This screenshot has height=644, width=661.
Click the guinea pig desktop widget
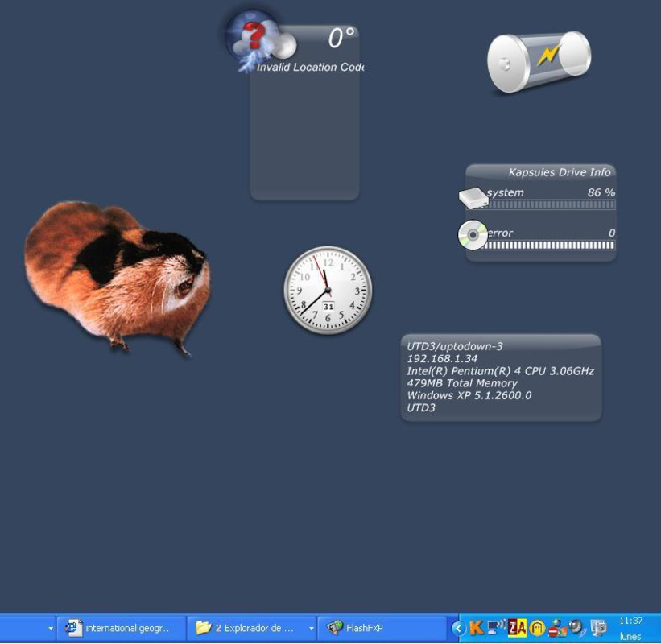[x=117, y=278]
